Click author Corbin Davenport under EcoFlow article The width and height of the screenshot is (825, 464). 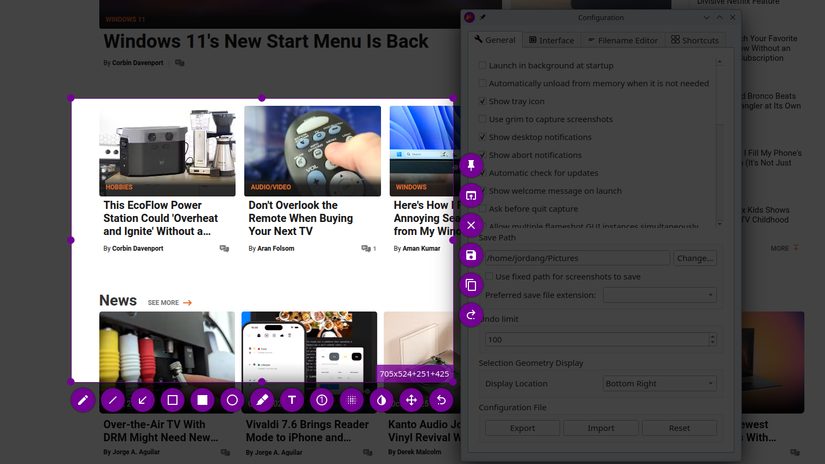pos(137,248)
